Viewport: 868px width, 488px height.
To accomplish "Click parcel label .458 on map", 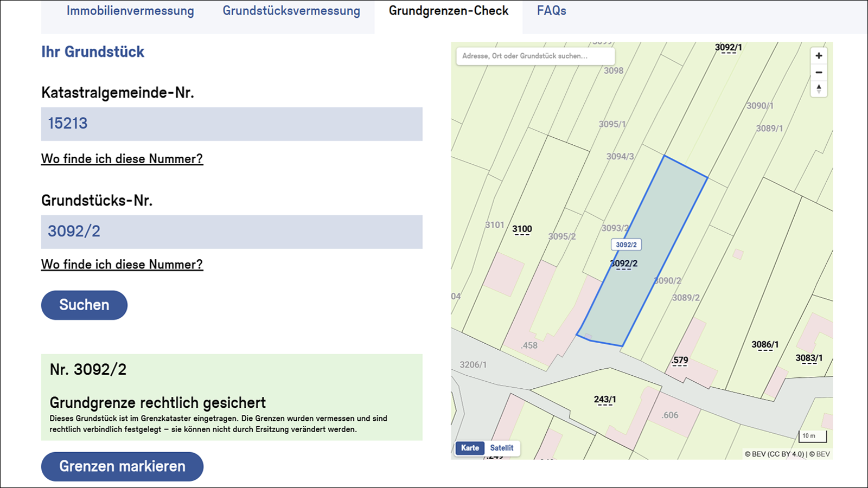I will click(x=529, y=345).
